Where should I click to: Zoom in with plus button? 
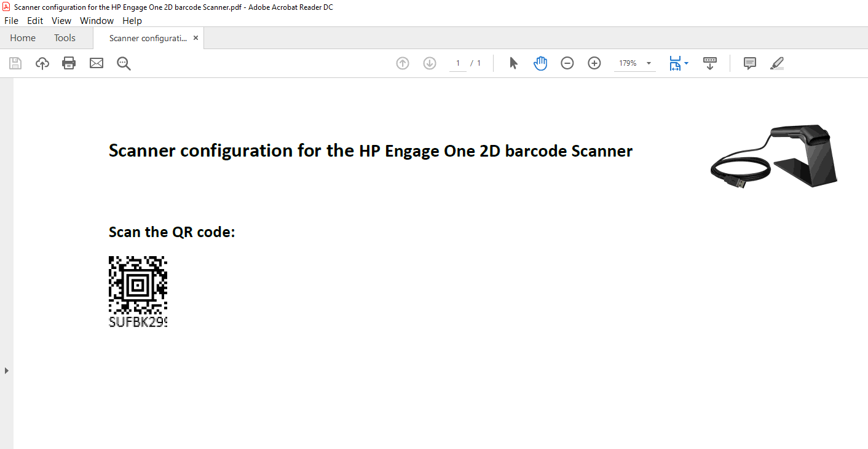pyautogui.click(x=594, y=63)
